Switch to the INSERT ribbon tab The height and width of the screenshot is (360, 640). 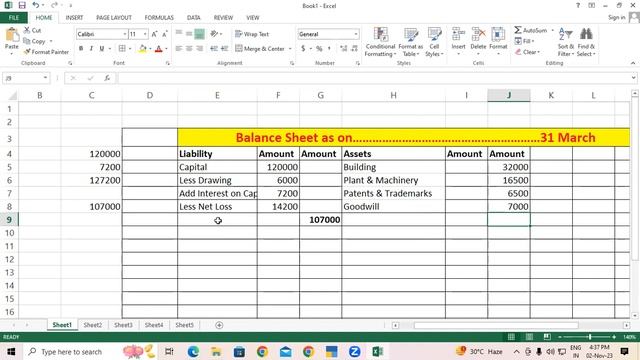click(74, 18)
